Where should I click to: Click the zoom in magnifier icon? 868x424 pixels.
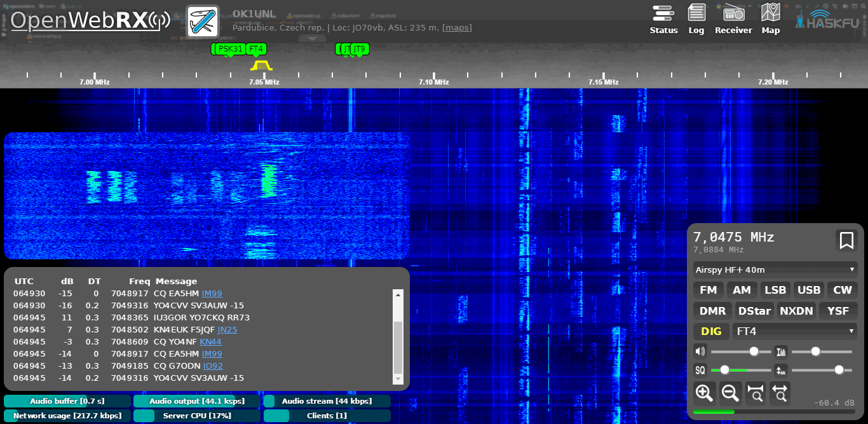(704, 393)
